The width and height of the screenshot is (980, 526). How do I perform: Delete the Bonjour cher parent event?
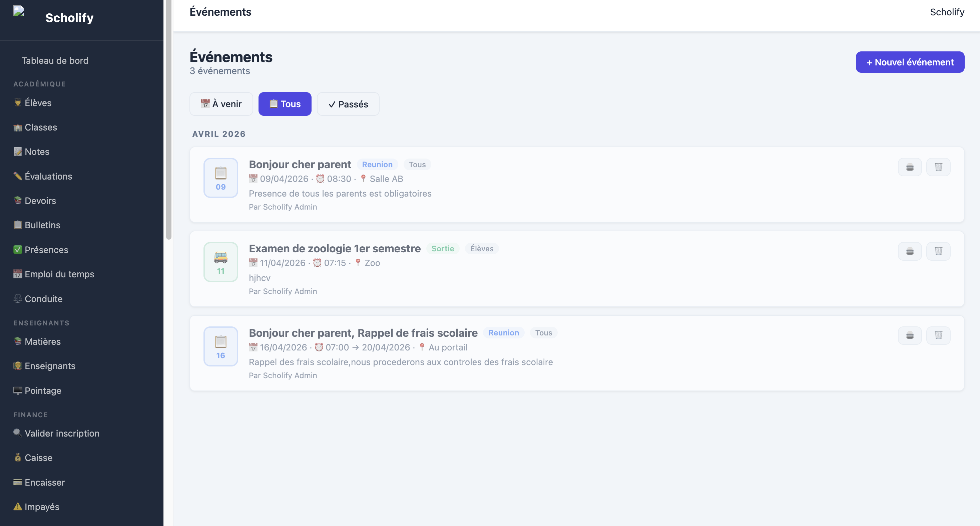pos(938,167)
